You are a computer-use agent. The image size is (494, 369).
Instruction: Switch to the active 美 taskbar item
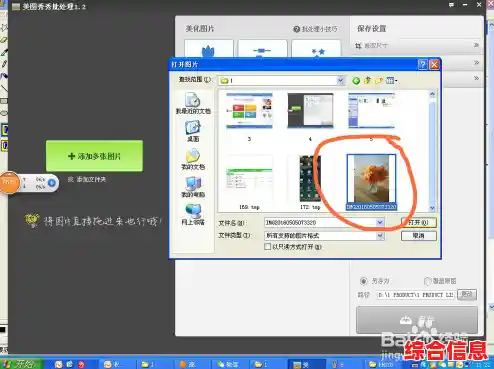pos(307,364)
